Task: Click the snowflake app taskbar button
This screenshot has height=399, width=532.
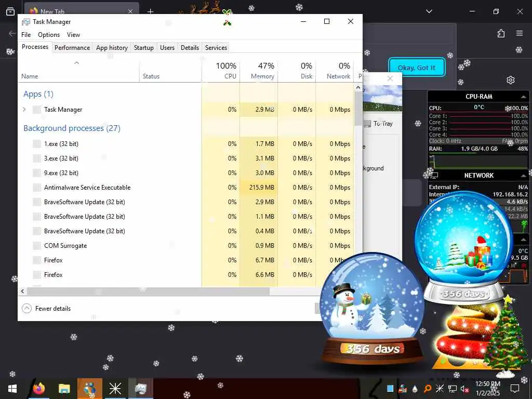Action: tap(115, 389)
